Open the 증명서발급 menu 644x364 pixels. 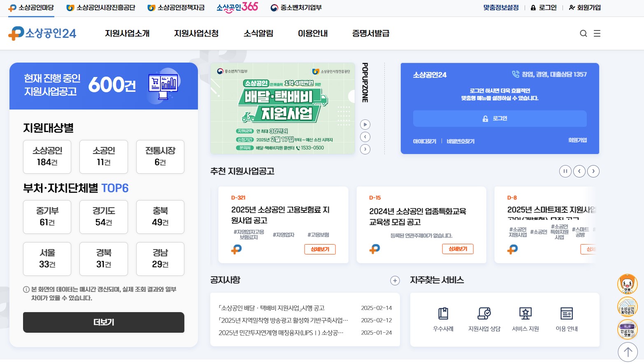(371, 33)
